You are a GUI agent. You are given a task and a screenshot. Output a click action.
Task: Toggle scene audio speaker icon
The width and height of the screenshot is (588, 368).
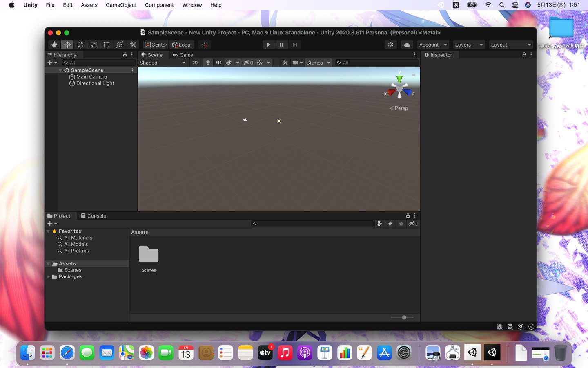tap(218, 63)
